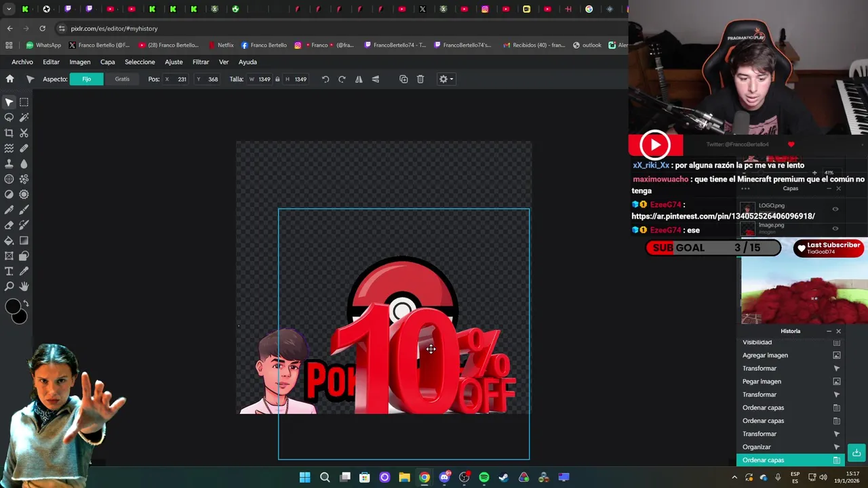Set aspect to Gratis
The image size is (868, 488).
[x=122, y=79]
